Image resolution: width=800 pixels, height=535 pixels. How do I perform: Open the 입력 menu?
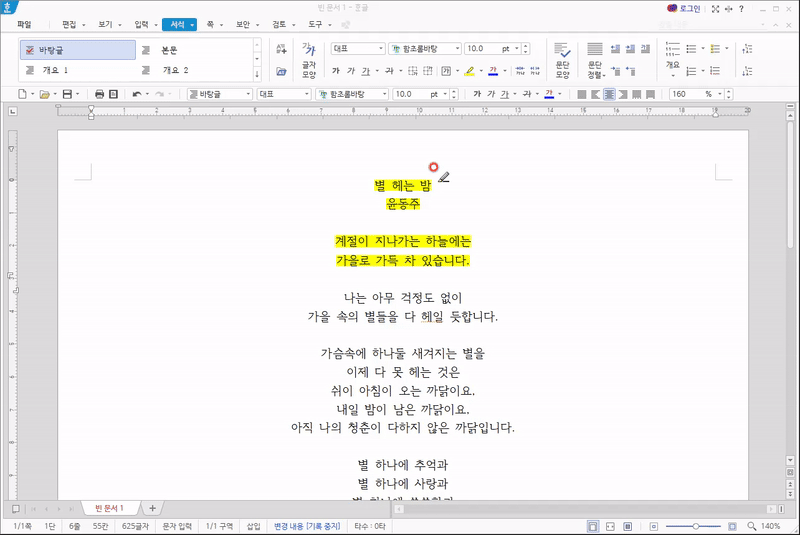pyautogui.click(x=146, y=24)
